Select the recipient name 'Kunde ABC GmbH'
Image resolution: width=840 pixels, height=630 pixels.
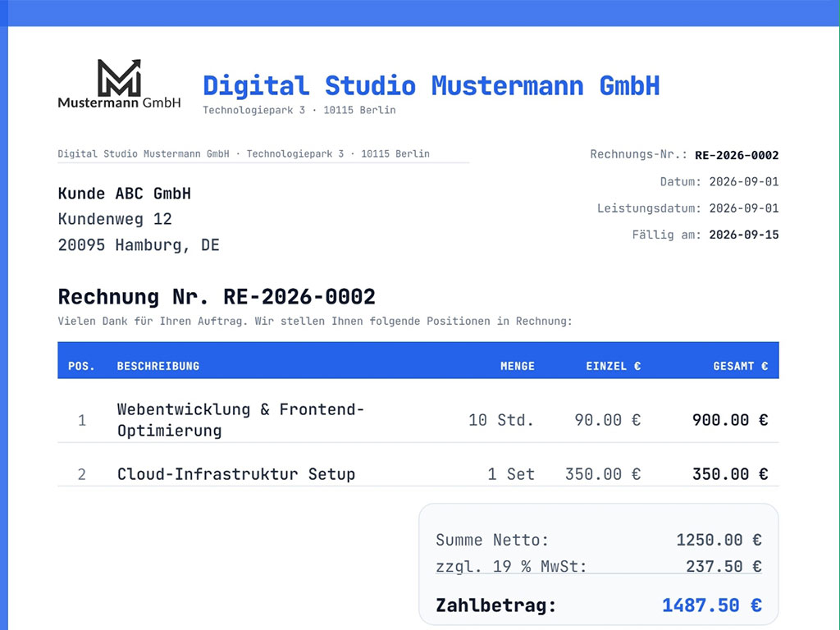[x=125, y=194]
